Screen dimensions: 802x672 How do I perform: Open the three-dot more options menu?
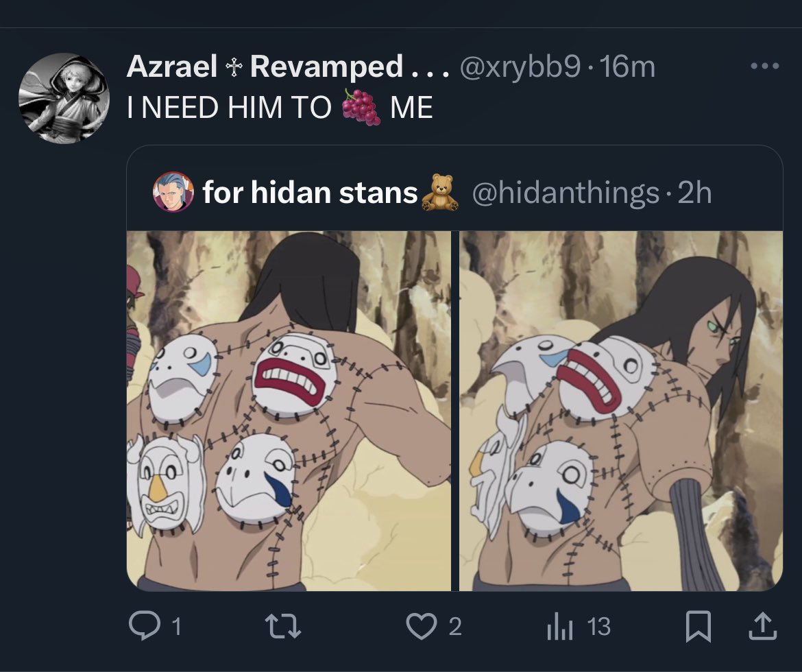[765, 66]
